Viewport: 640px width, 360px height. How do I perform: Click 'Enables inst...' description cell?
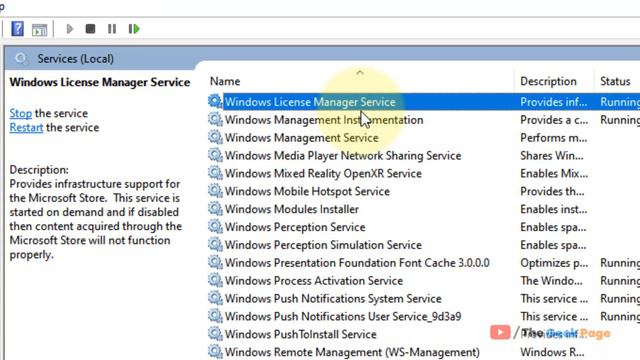pos(553,209)
